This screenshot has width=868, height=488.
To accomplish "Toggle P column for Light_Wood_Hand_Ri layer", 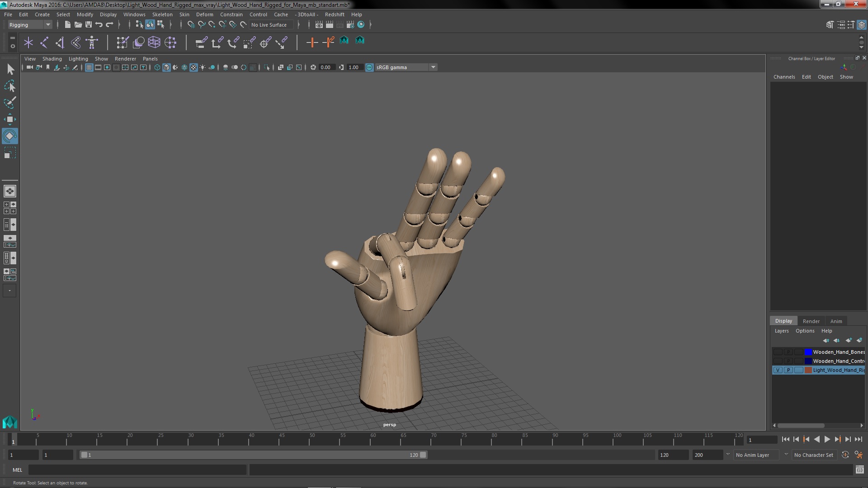I will click(788, 370).
